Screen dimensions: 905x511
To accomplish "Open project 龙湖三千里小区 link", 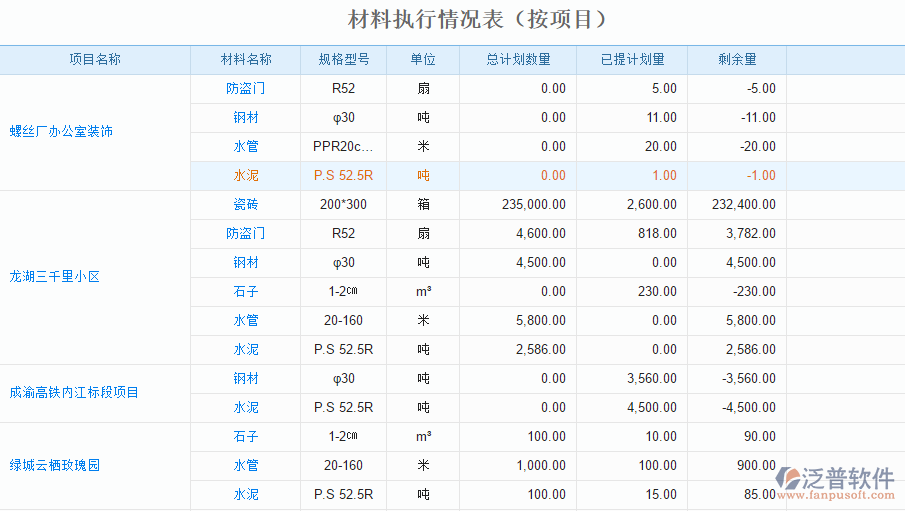I will [x=54, y=277].
